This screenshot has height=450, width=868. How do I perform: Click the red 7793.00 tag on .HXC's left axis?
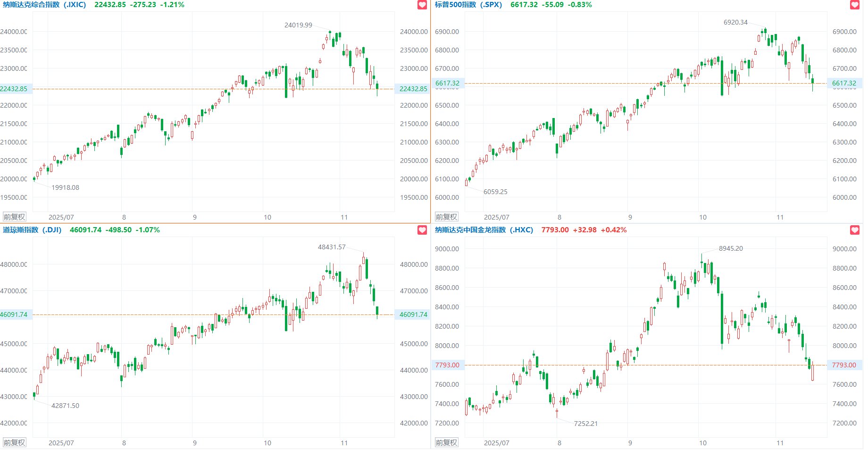(x=447, y=365)
